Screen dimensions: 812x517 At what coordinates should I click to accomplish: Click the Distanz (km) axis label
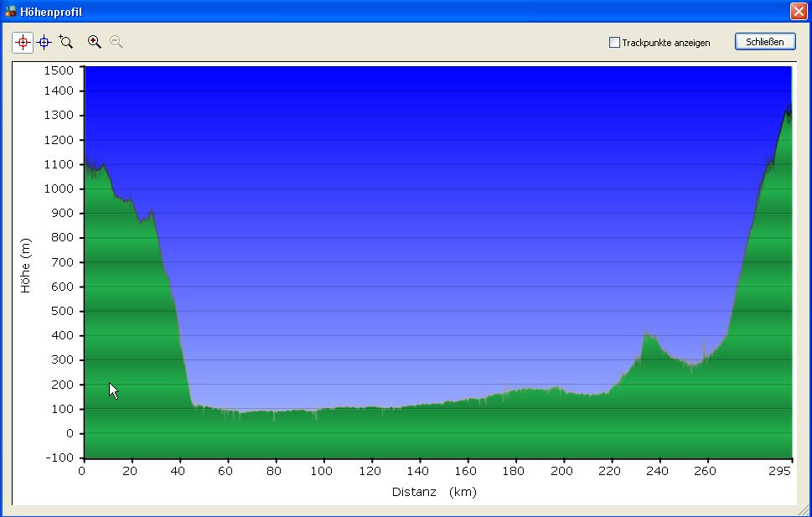[x=433, y=492]
